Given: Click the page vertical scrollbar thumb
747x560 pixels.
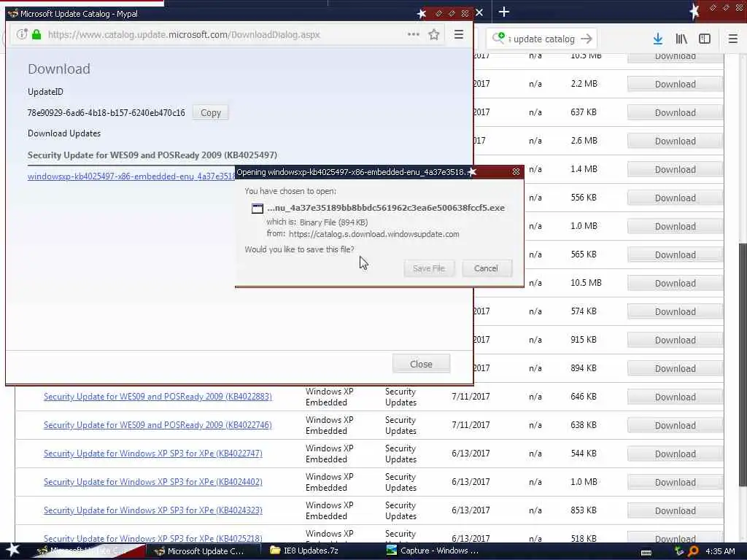Looking at the screenshot, I should (743, 365).
